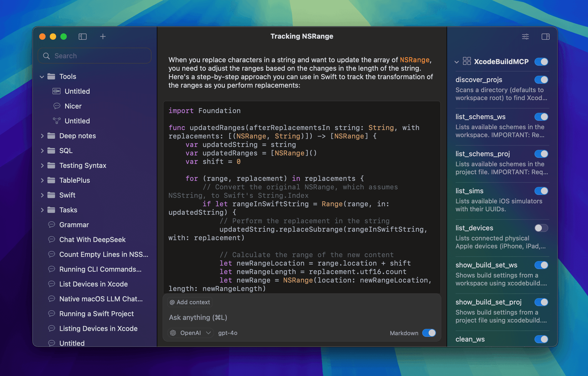The height and width of the screenshot is (376, 588).
Task: Click the plus new chat icon
Action: 103,36
